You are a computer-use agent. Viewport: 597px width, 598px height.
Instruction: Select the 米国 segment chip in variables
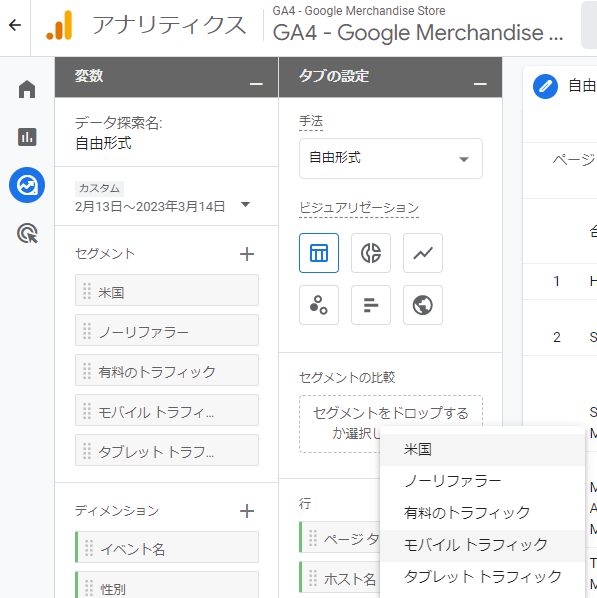[167, 290]
